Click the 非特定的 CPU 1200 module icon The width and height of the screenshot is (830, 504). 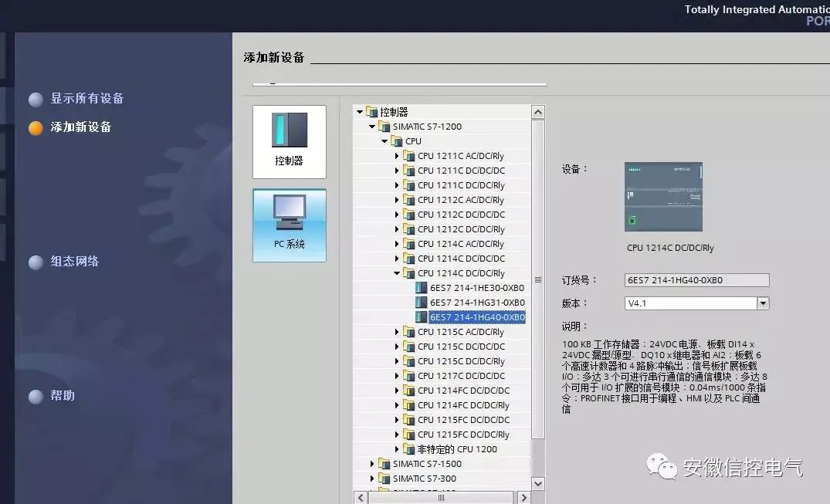pyautogui.click(x=410, y=448)
